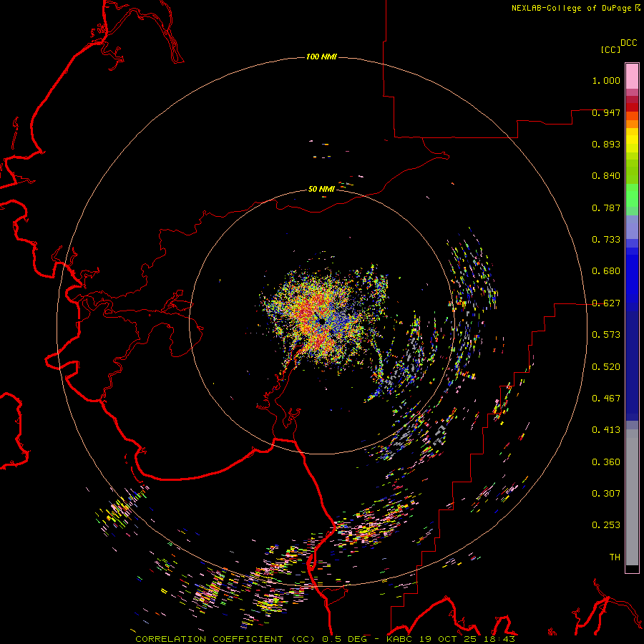The height and width of the screenshot is (644, 644).
Task: Click the CORRELATION COEFFICIENT caption text
Action: click(209, 639)
